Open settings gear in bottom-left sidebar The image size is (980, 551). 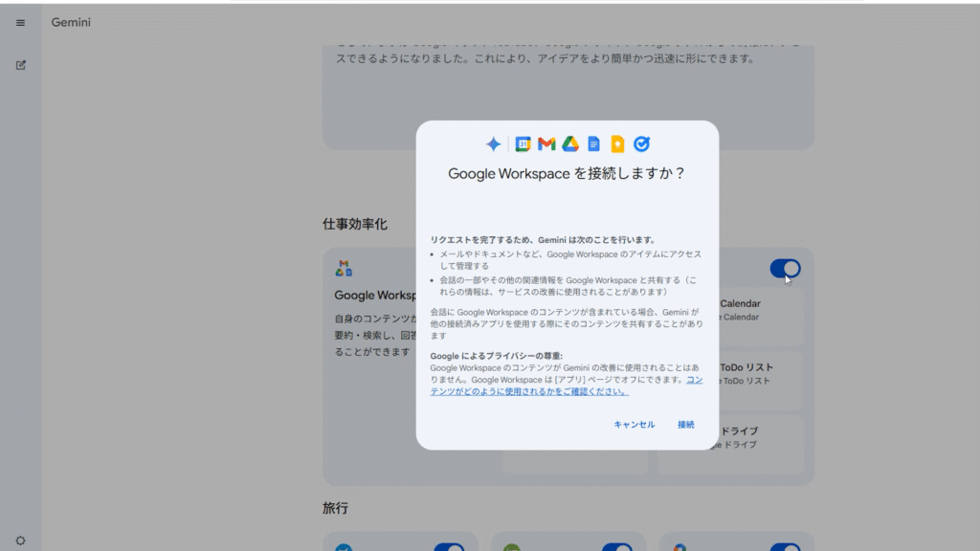21,540
